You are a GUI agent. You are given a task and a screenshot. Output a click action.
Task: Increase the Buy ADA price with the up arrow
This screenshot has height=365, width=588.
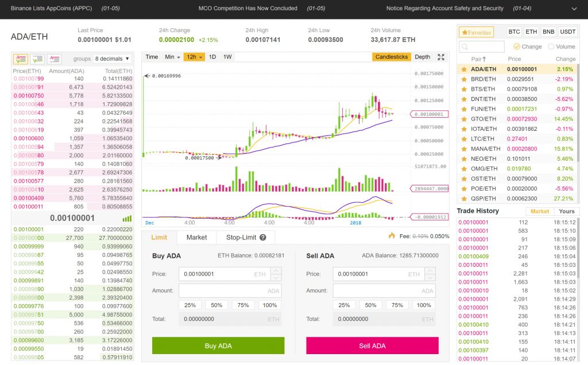click(x=276, y=270)
